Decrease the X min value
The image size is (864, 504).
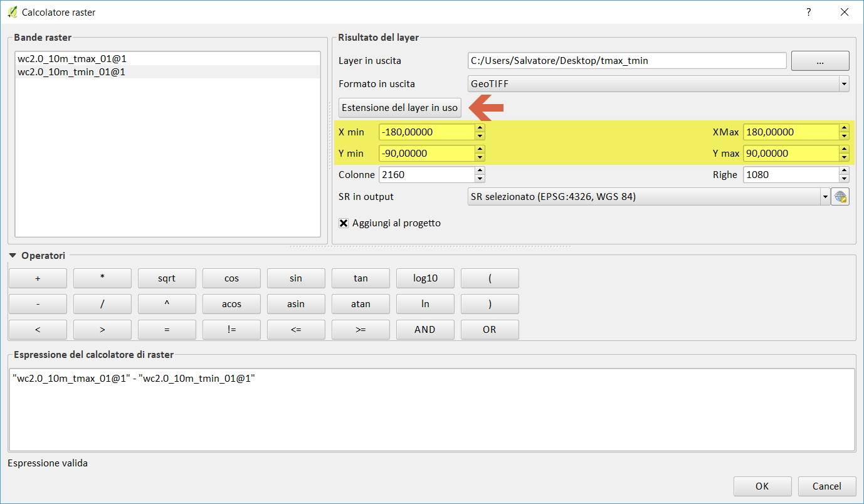[x=480, y=136]
